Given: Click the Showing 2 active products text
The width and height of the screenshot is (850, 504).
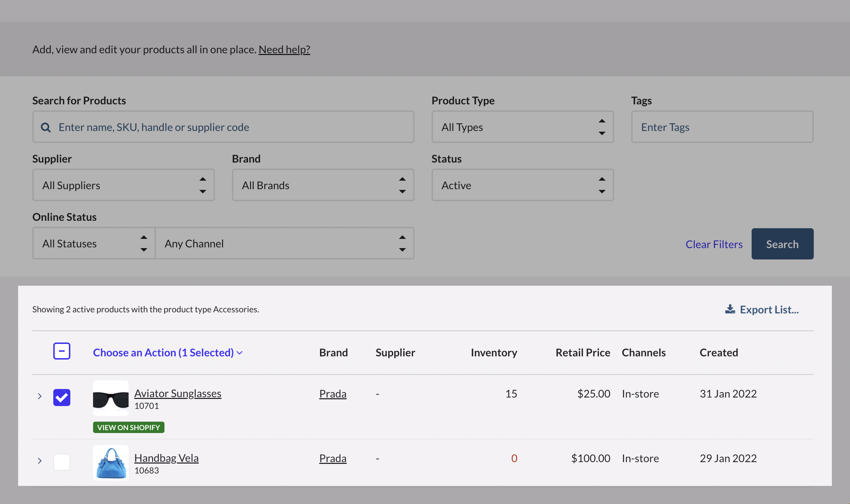Looking at the screenshot, I should coord(146,309).
